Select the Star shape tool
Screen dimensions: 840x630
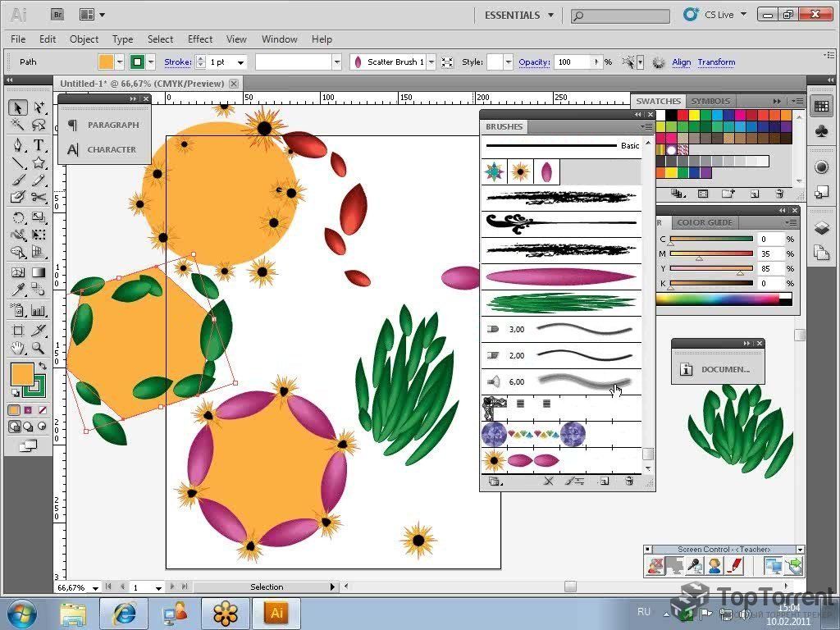point(39,163)
